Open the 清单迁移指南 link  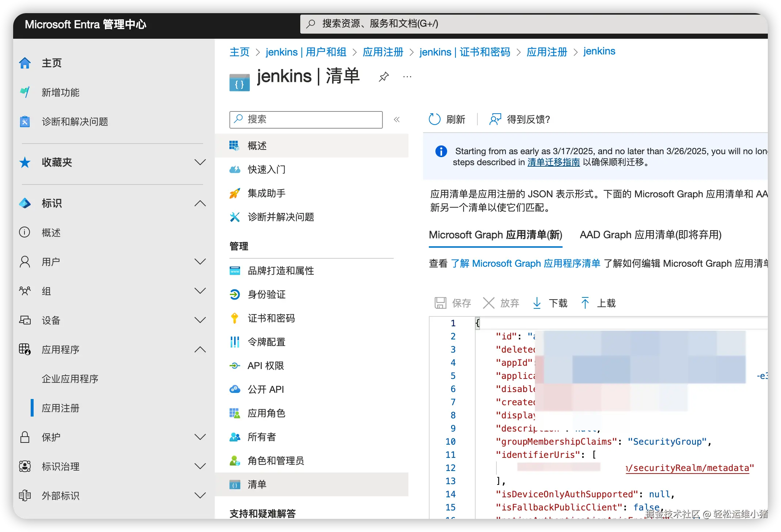(x=553, y=162)
